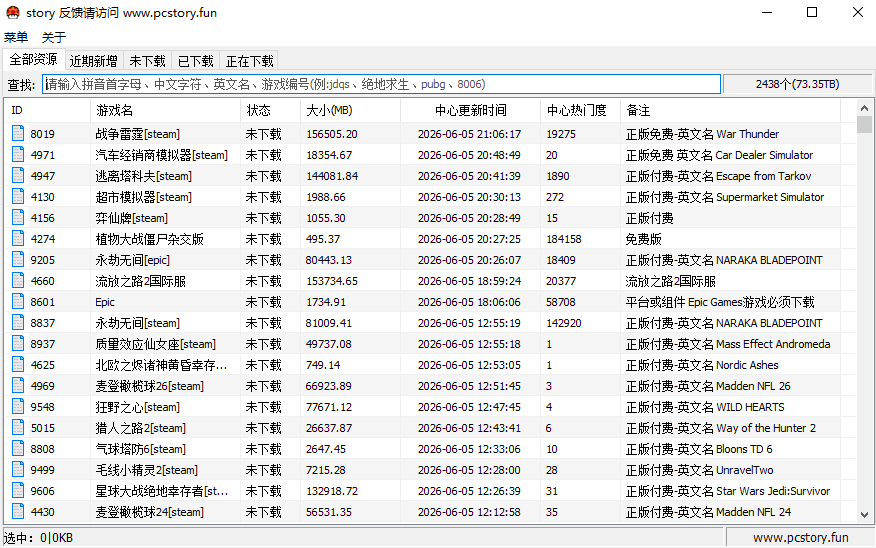Sort by the ID column header
This screenshot has width=876, height=548.
(x=47, y=110)
